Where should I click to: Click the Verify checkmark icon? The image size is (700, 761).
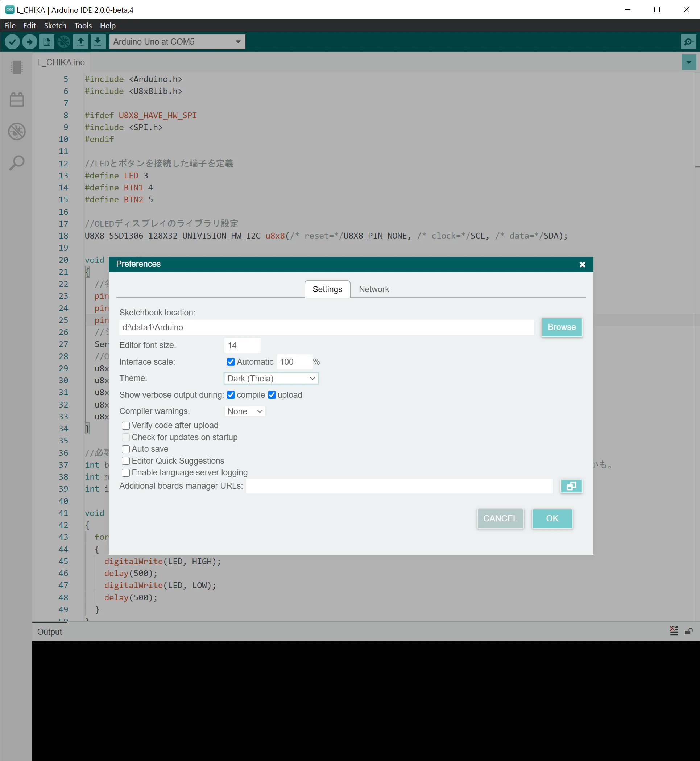pyautogui.click(x=12, y=42)
